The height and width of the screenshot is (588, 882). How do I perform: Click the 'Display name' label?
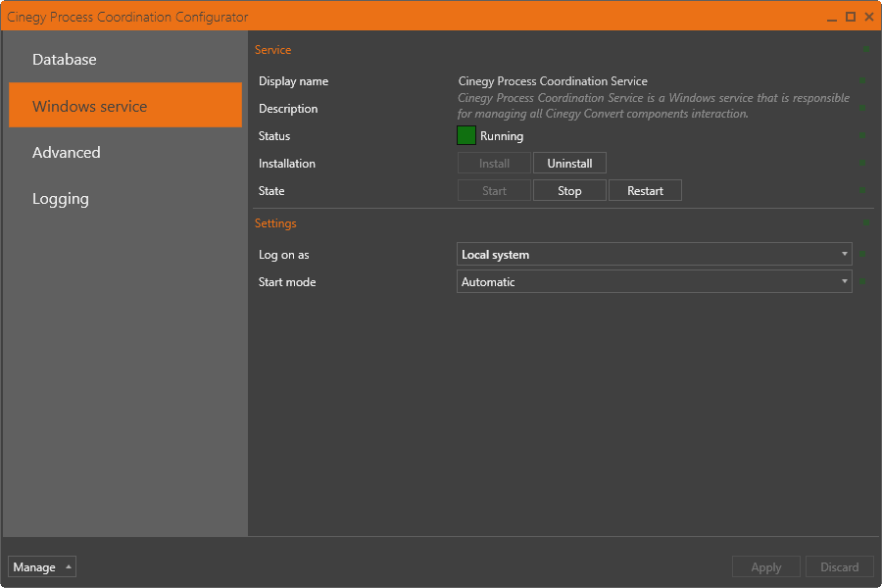click(x=293, y=81)
